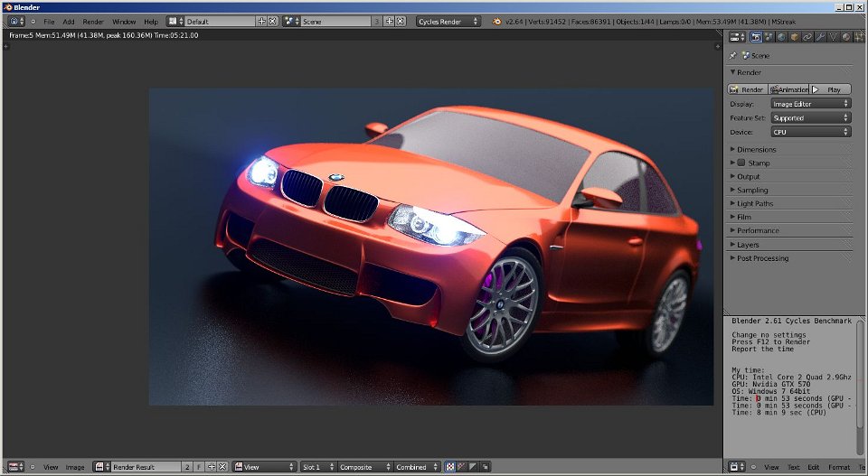Click the Play rendered animation button

tap(830, 89)
